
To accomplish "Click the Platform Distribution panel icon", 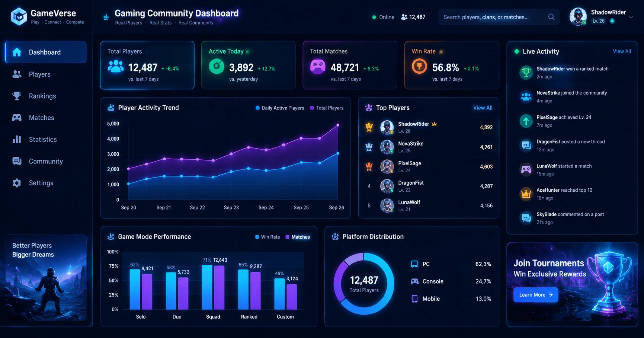I will [335, 237].
